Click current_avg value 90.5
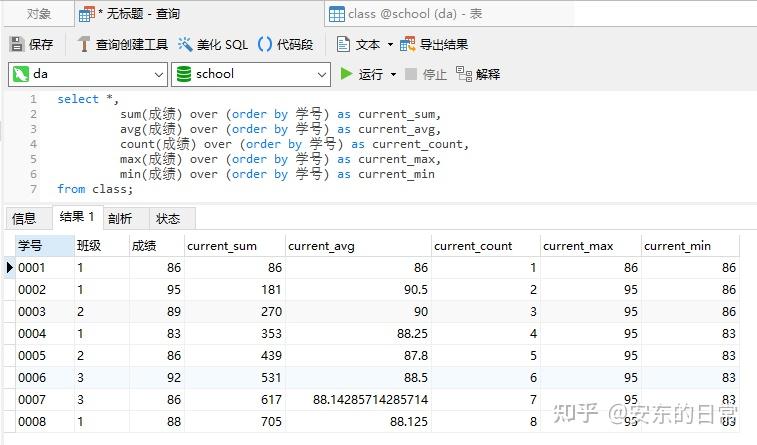 416,290
